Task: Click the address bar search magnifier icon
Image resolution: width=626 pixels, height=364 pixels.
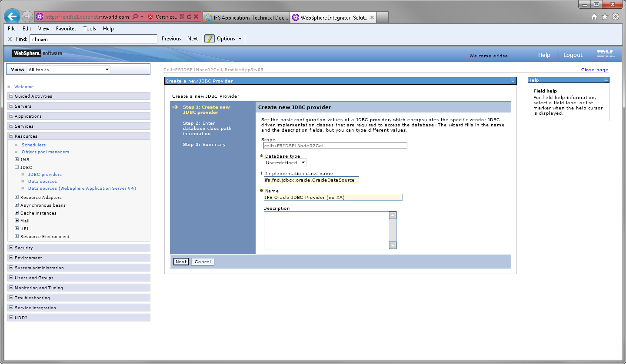Action: pos(135,17)
